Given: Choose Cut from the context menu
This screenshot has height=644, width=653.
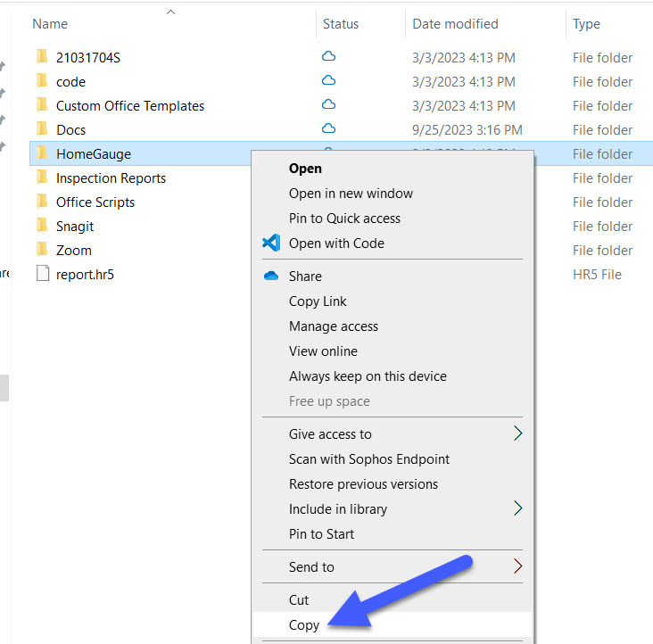Looking at the screenshot, I should coord(299,600).
